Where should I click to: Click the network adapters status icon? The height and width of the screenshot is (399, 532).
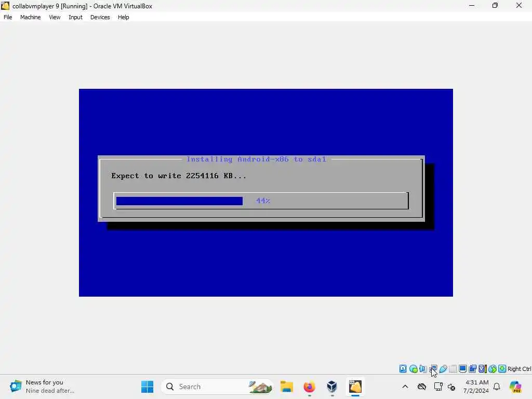click(x=433, y=369)
